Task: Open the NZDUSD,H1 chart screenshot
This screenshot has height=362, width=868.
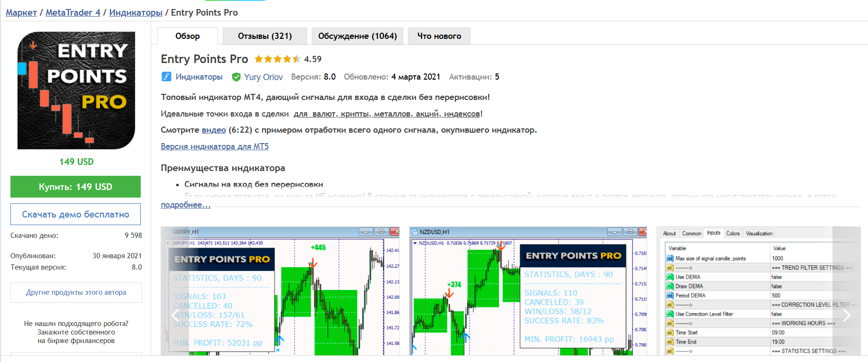Action: tap(528, 291)
